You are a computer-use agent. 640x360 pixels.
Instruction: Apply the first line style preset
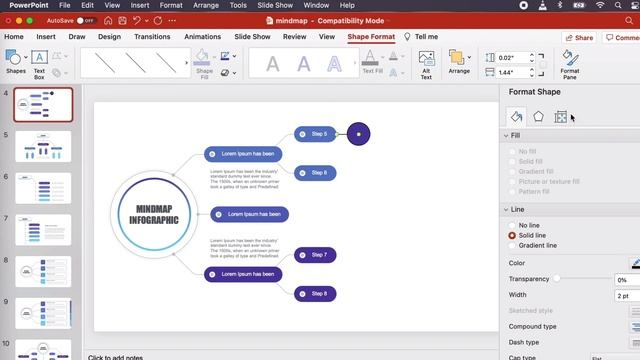coord(105,63)
